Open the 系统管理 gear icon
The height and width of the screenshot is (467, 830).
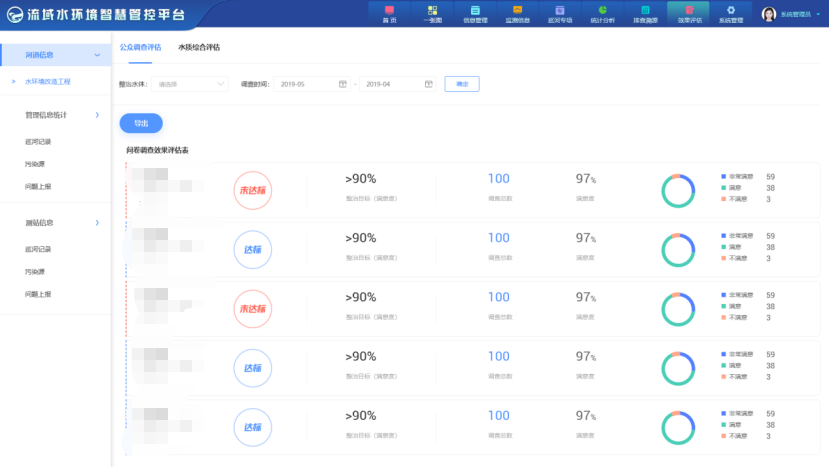pyautogui.click(x=730, y=13)
